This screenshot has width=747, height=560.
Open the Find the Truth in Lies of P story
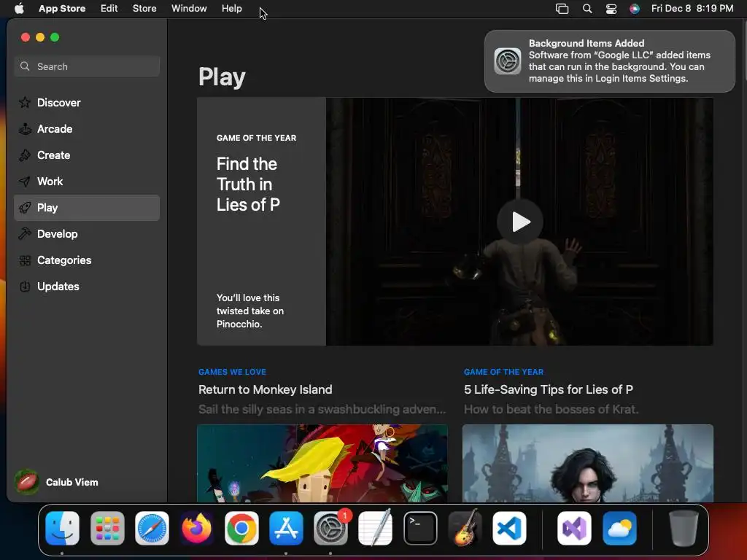(x=248, y=184)
